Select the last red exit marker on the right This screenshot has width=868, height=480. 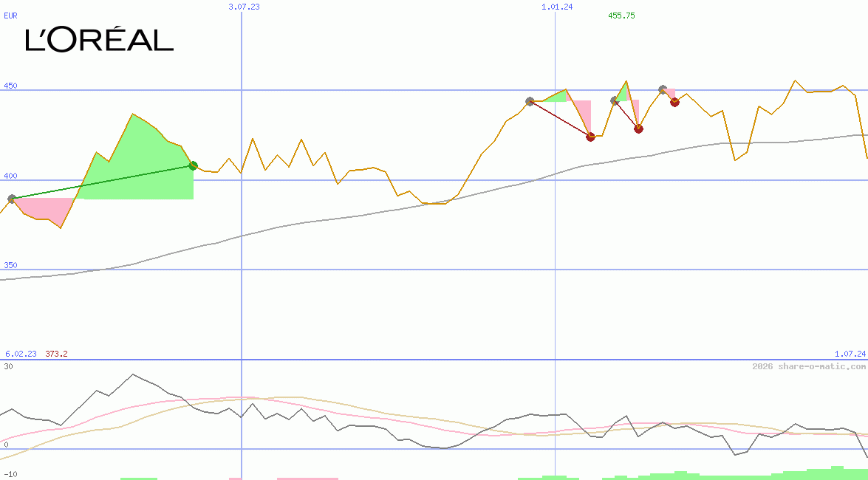click(x=674, y=102)
